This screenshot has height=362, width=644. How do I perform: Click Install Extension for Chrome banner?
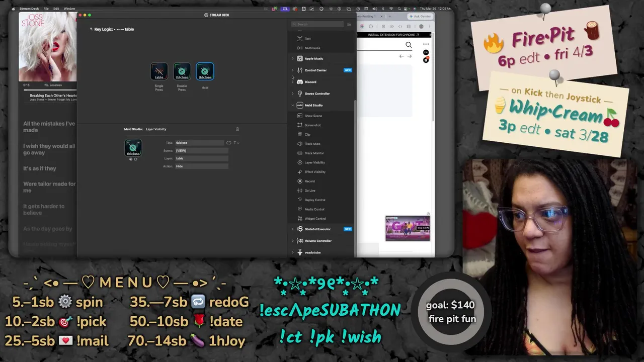point(393,35)
